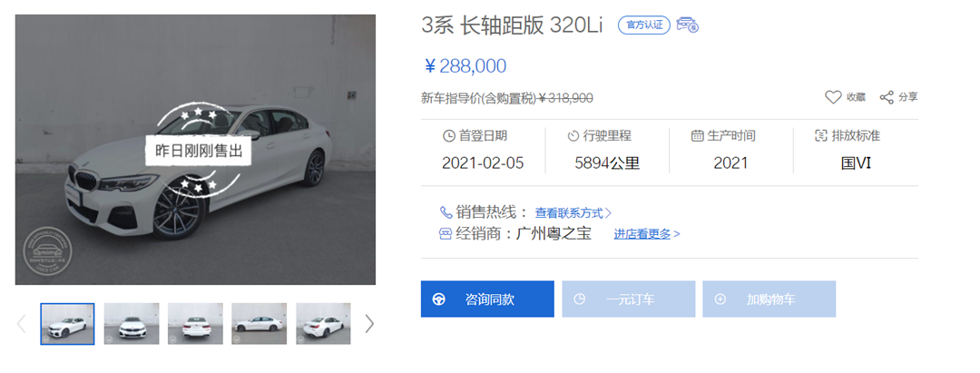Click the calendar icon beside production time
The height and width of the screenshot is (373, 980).
(x=697, y=136)
